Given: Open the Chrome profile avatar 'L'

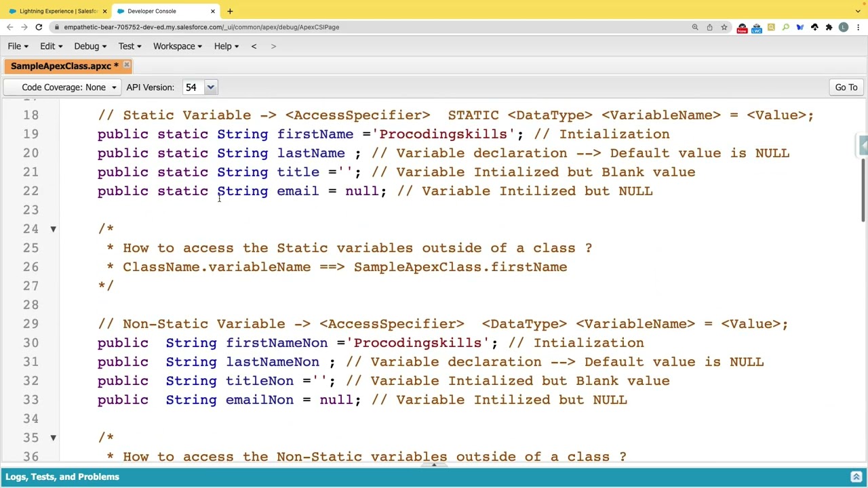Looking at the screenshot, I should pyautogui.click(x=844, y=27).
